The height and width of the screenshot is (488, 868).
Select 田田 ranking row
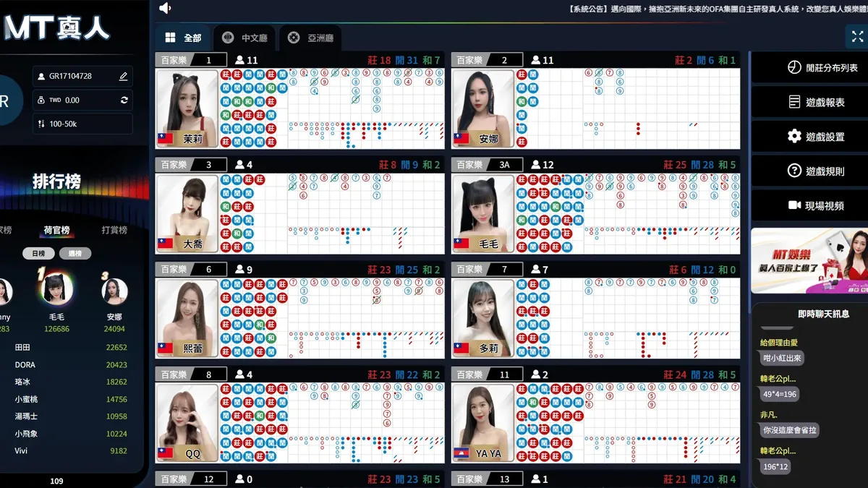[71, 348]
